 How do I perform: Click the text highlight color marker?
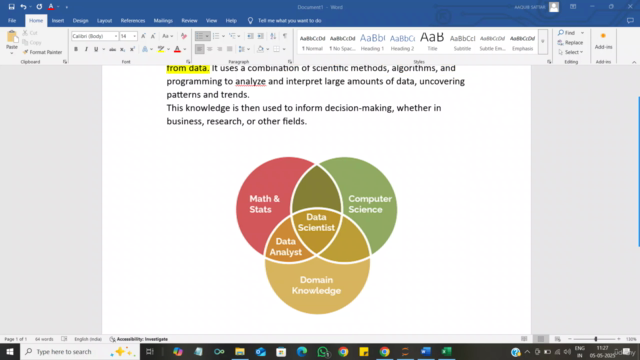(x=161, y=49)
